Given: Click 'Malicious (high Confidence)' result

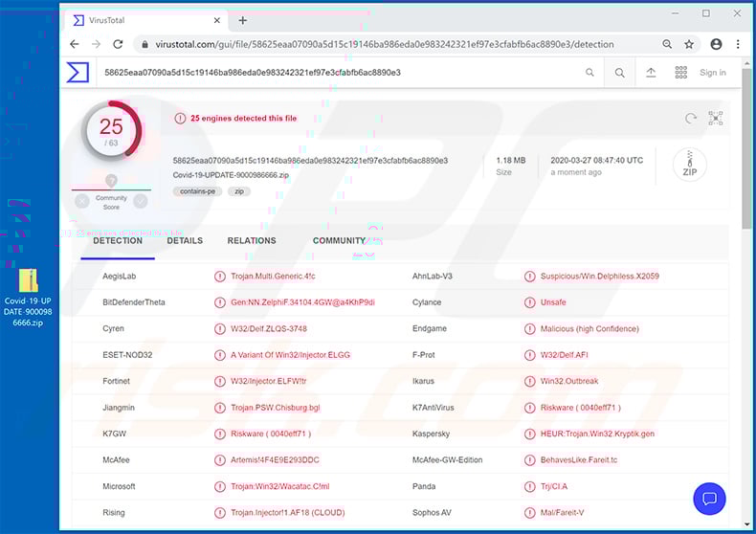Looking at the screenshot, I should (589, 328).
